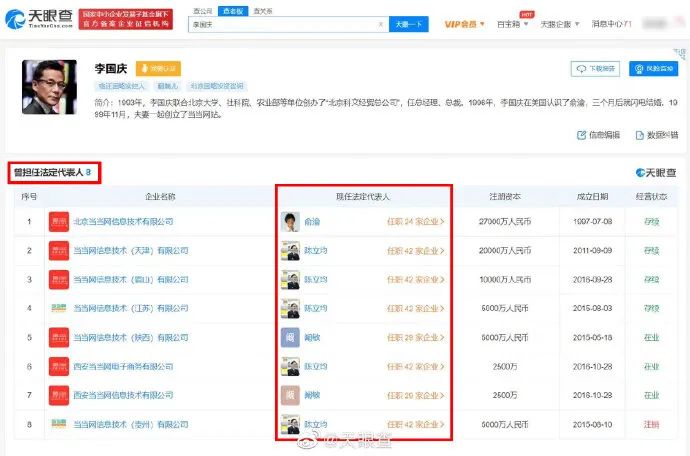Open company 当当网信息技术（贵州）有限公司
This screenshot has width=690, height=456.
[x=131, y=424]
